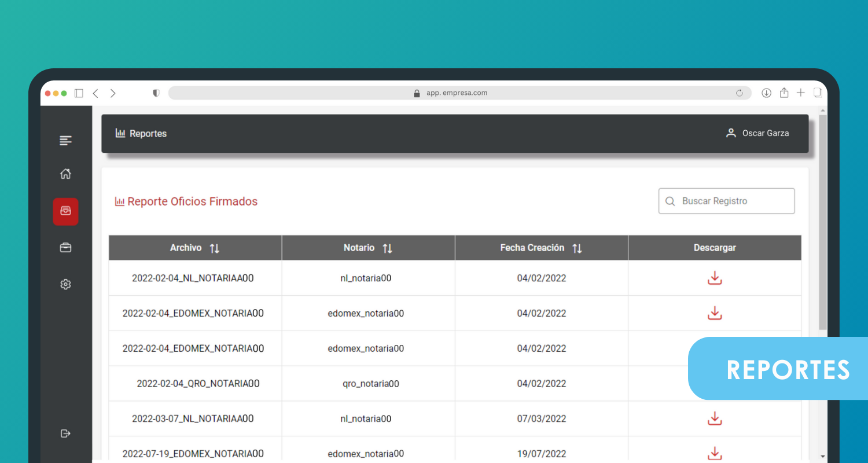Viewport: 868px width, 463px height.
Task: Reload the page in browser toolbar
Action: click(x=739, y=93)
